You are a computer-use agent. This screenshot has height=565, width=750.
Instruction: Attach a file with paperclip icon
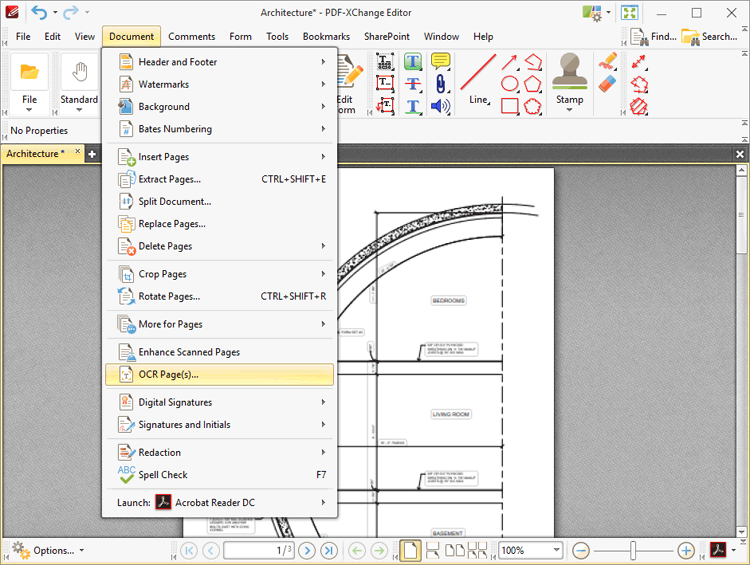tap(440, 84)
